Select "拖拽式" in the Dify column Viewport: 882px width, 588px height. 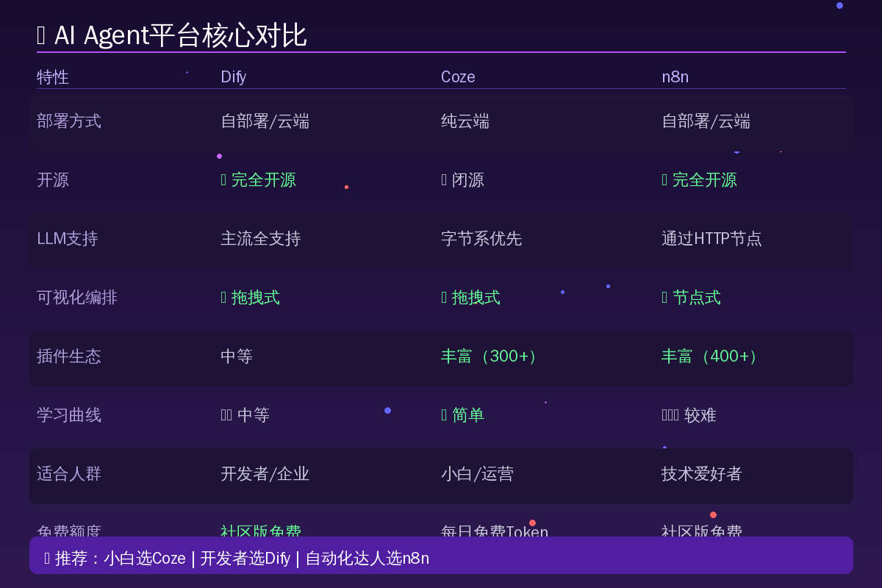point(255,297)
